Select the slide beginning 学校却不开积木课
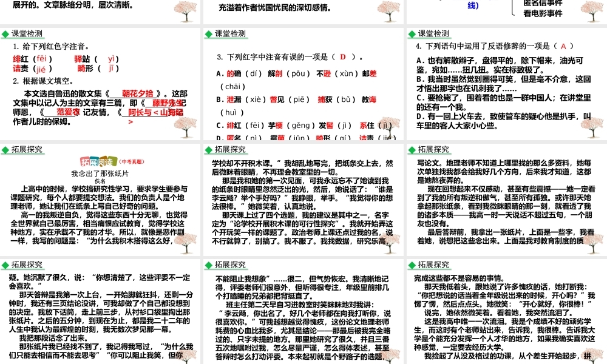 [303, 200]
